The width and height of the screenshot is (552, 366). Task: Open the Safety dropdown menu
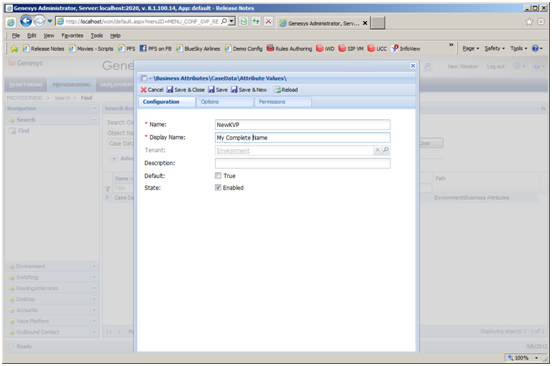(x=494, y=49)
